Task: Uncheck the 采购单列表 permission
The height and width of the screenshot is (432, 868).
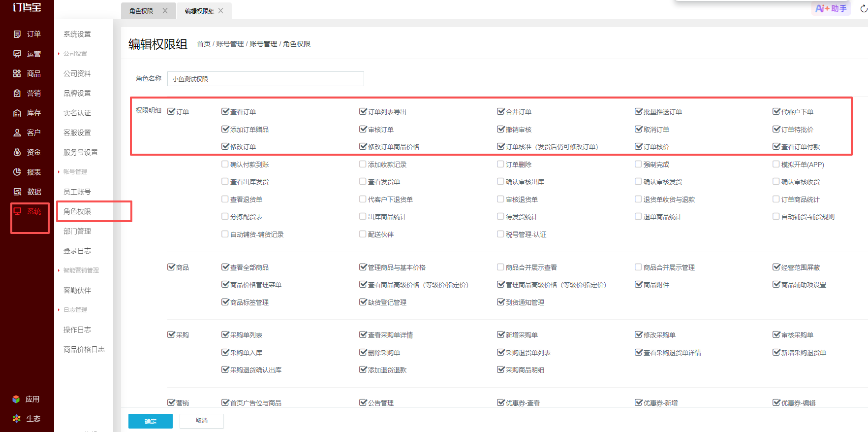Action: point(225,335)
